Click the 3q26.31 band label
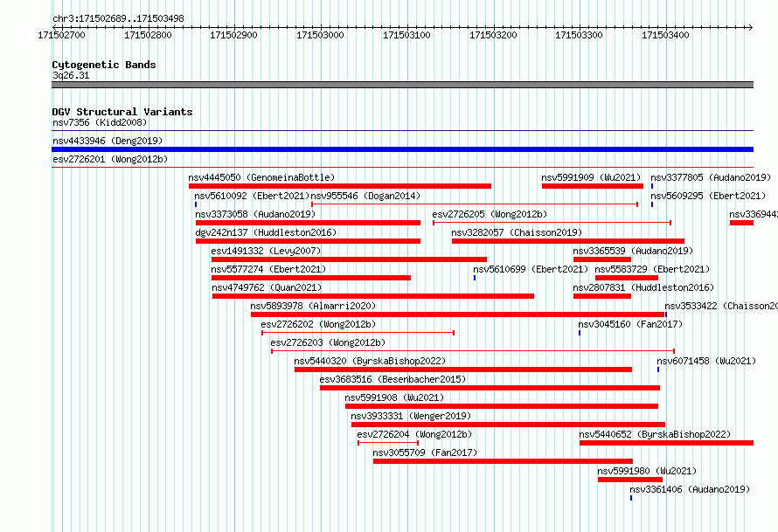 tap(71, 75)
